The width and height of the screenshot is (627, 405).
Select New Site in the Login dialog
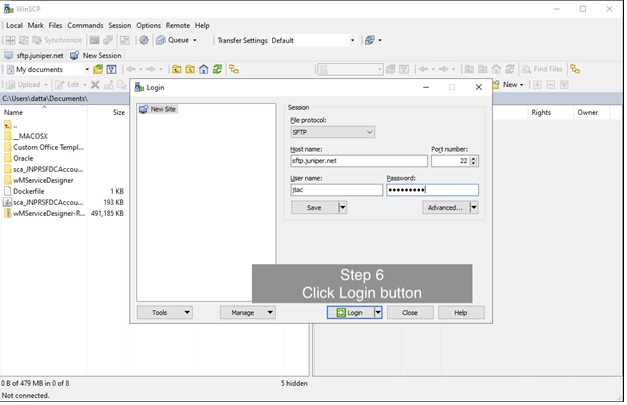158,109
